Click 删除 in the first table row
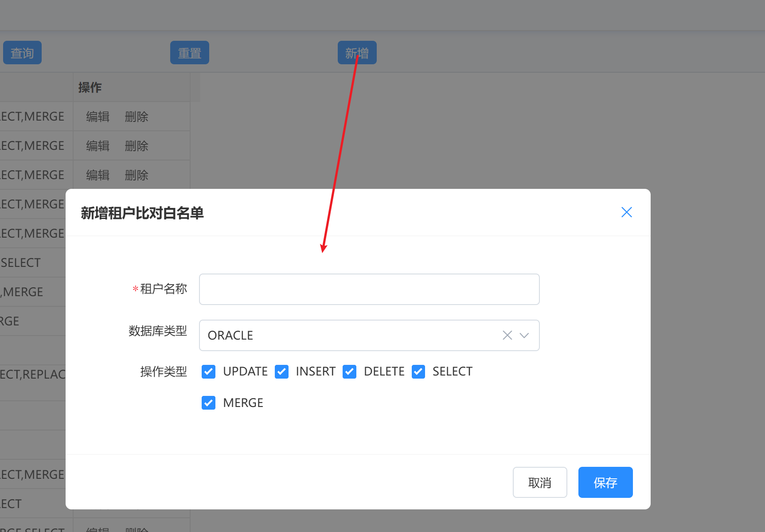Screen dimensions: 765x532 (x=136, y=117)
